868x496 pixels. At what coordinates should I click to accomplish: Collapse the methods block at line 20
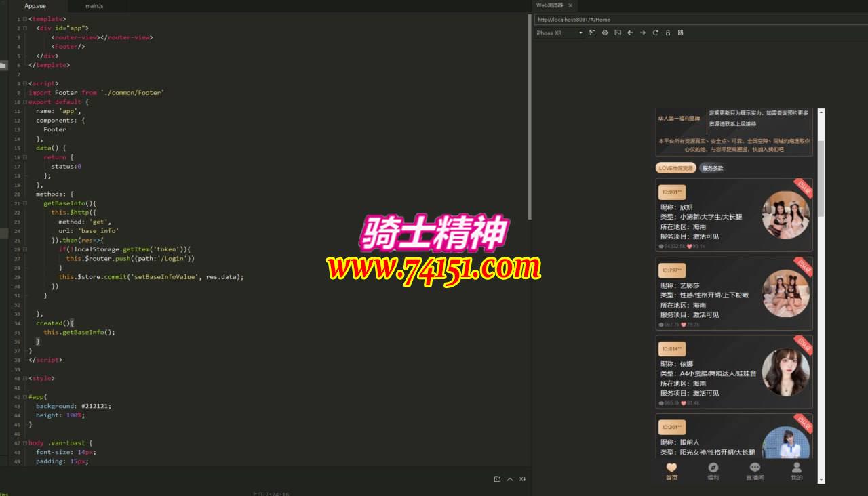25,194
